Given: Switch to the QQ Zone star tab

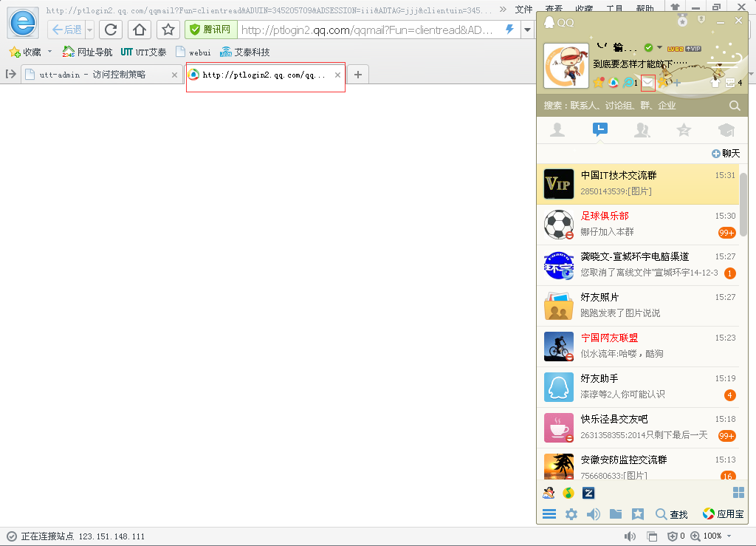Looking at the screenshot, I should (x=684, y=130).
